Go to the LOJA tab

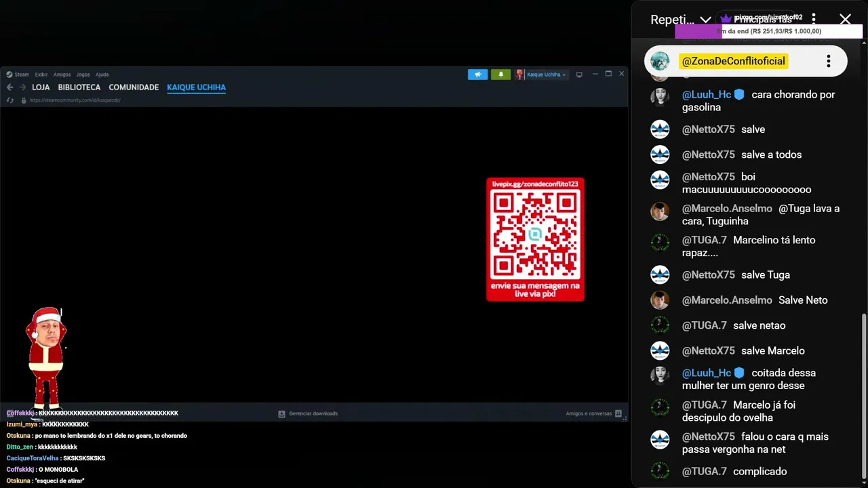click(x=41, y=87)
